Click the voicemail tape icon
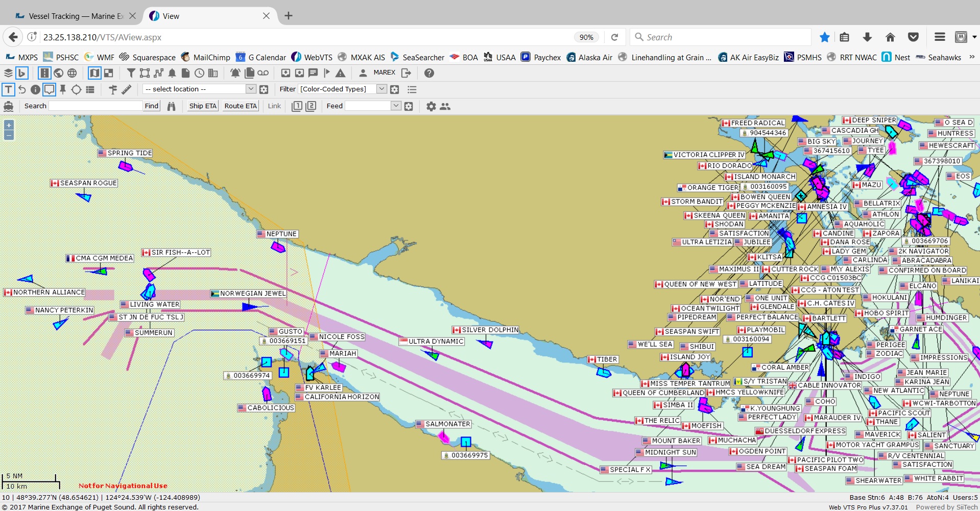This screenshot has height=511, width=980. 263,73
